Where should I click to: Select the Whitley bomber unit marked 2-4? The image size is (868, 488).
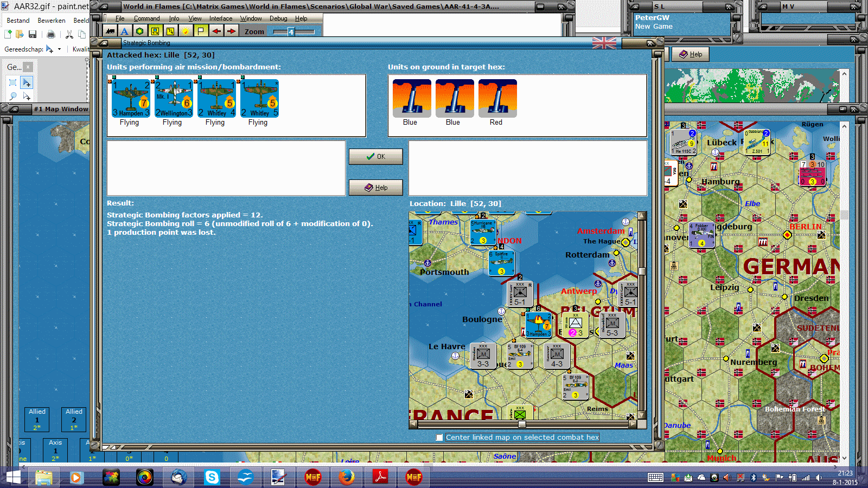click(216, 98)
